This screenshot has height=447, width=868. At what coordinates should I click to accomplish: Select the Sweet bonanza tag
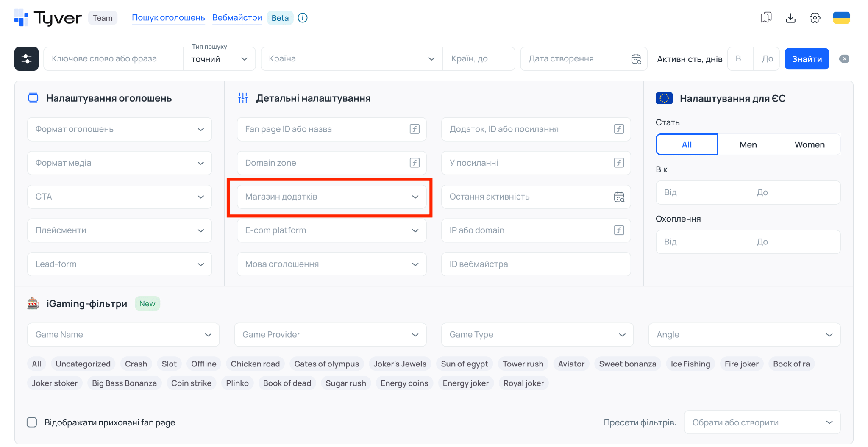click(x=627, y=364)
